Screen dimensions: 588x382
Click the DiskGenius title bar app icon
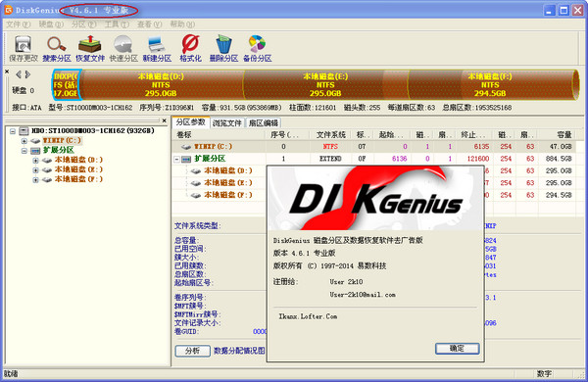[8, 10]
